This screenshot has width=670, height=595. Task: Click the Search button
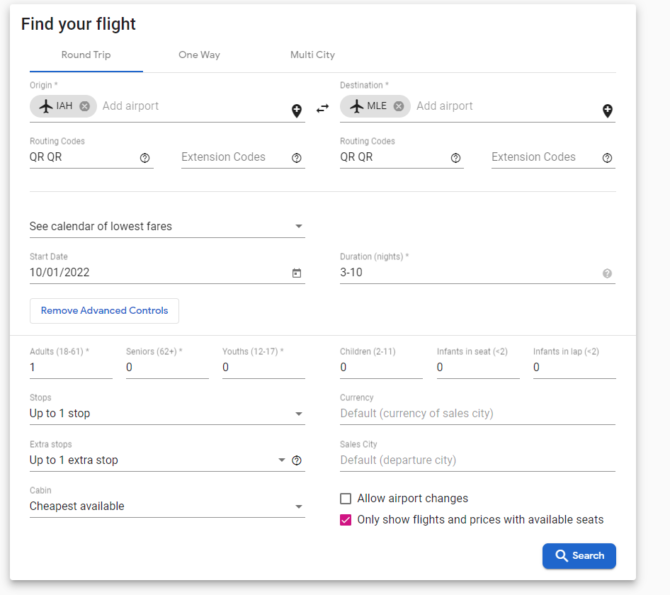coord(579,556)
